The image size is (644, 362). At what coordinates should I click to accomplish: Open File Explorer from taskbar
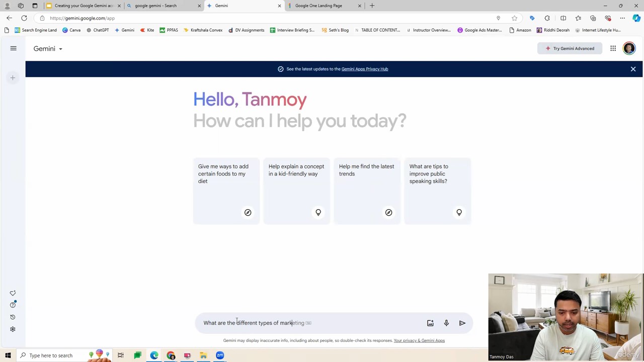coord(203,355)
